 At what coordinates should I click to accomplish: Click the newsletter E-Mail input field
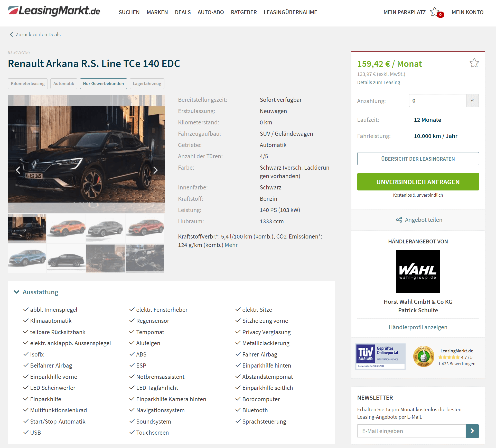coord(411,431)
